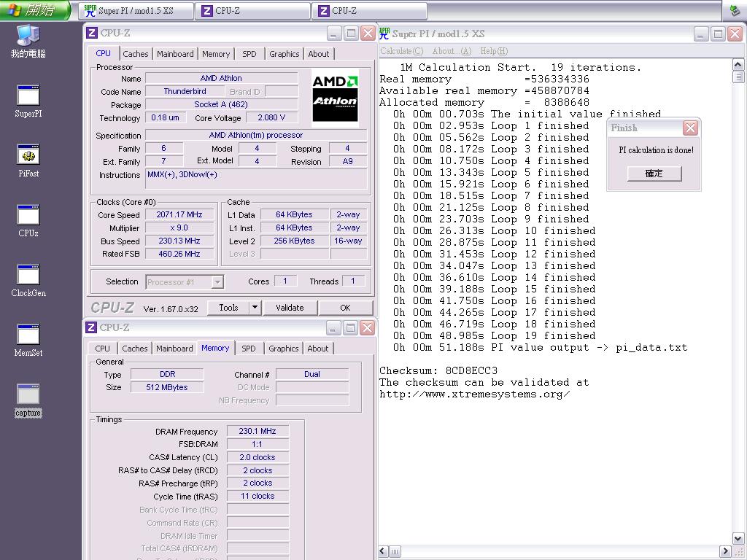Click the Channel # Dual value
Viewport: 747px width, 560px height.
click(x=312, y=374)
